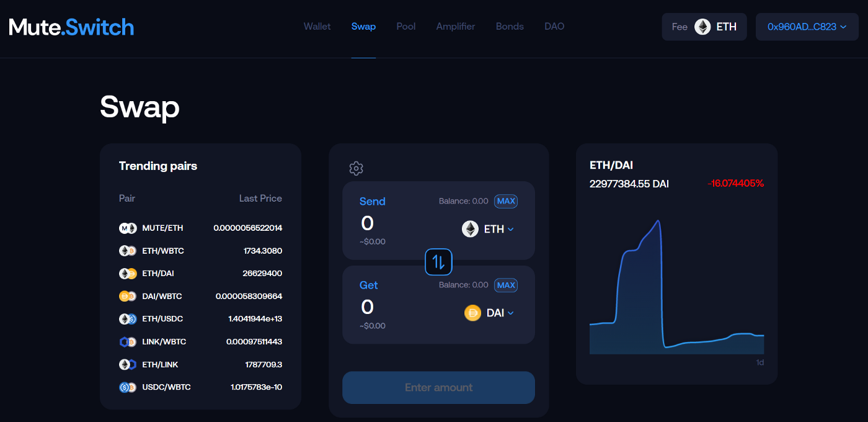Viewport: 868px width, 422px height.
Task: Click Balance: 0.00 in Get box
Action: pos(464,285)
